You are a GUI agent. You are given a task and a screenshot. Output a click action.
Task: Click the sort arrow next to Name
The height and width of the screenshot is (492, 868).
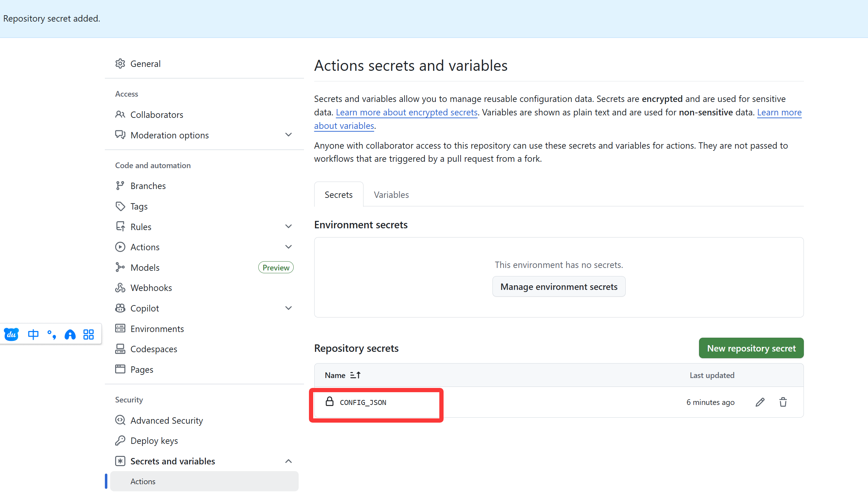(355, 375)
